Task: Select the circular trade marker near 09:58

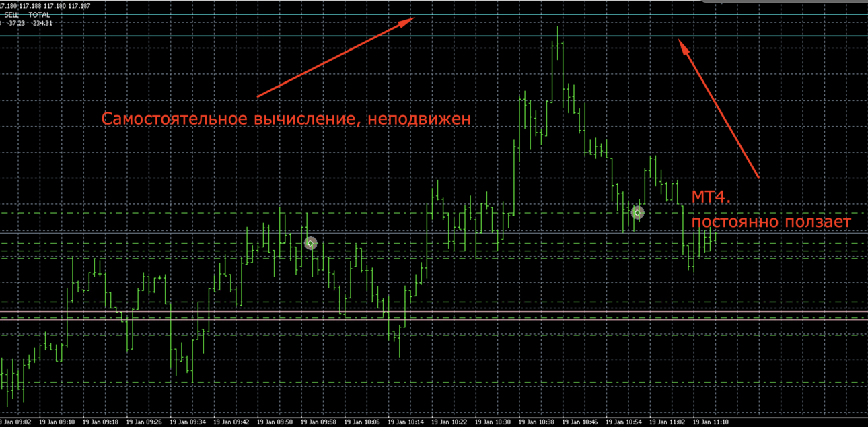Action: point(310,243)
